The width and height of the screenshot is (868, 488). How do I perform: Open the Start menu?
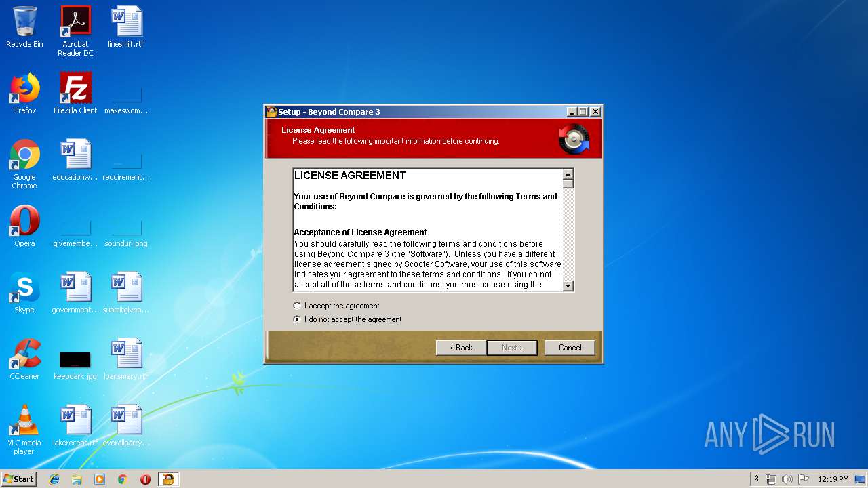point(18,479)
